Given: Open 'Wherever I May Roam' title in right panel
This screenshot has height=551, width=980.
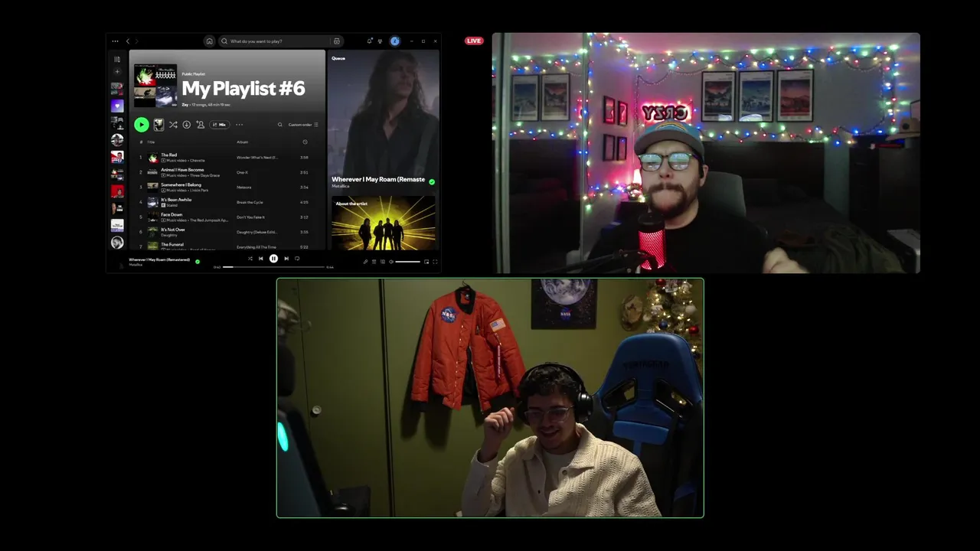Looking at the screenshot, I should pos(378,179).
